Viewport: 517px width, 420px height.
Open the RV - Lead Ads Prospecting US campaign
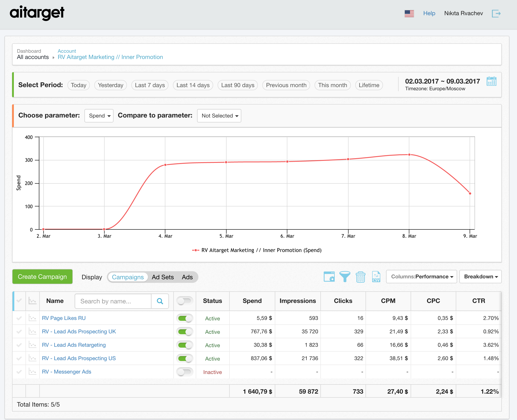79,358
